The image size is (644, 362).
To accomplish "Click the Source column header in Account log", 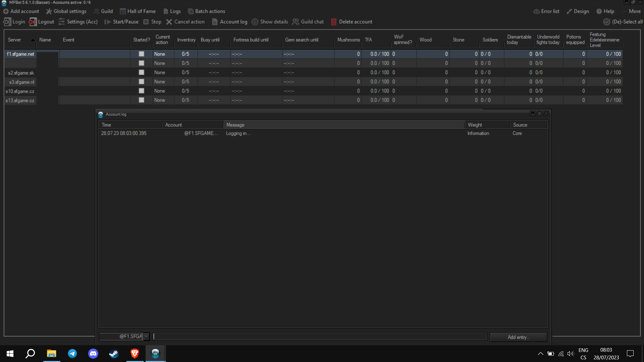I will click(529, 125).
